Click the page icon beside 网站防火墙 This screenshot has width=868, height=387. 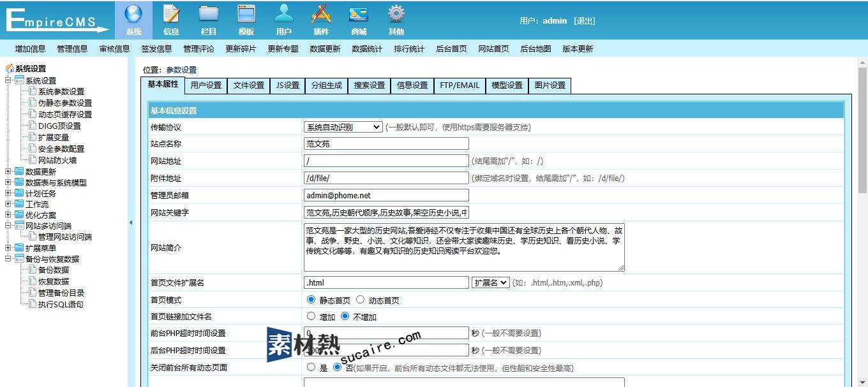[33, 160]
